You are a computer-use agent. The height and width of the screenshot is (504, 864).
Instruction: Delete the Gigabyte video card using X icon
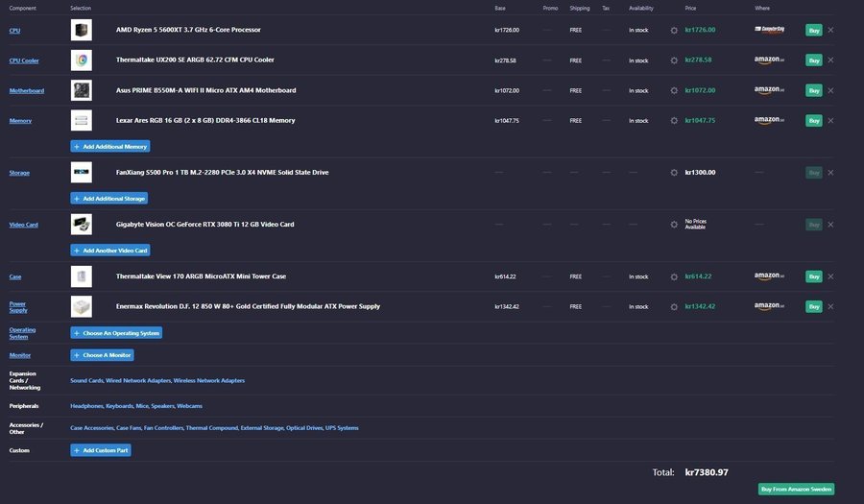tap(830, 225)
